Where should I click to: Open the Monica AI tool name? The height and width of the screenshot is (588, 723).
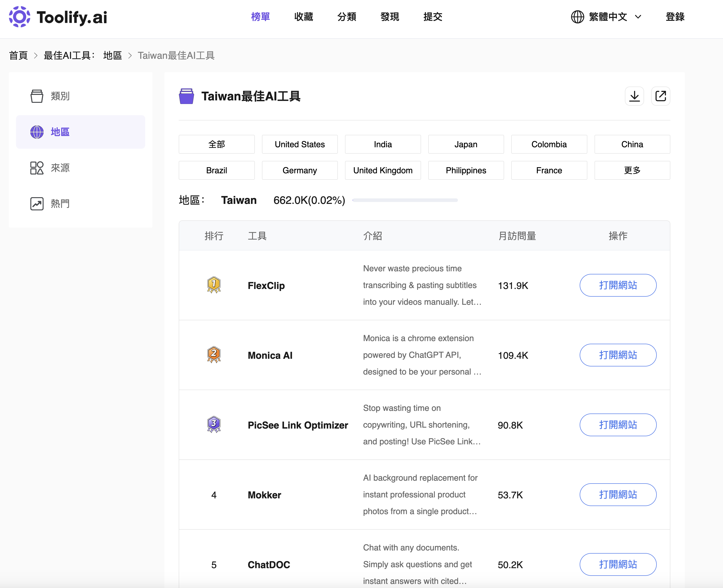pos(270,355)
